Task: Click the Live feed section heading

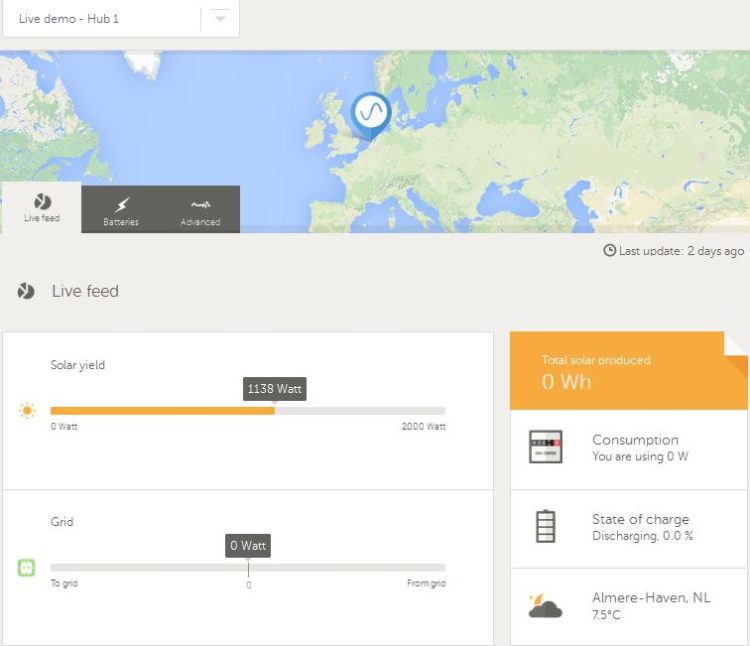Action: [x=85, y=291]
